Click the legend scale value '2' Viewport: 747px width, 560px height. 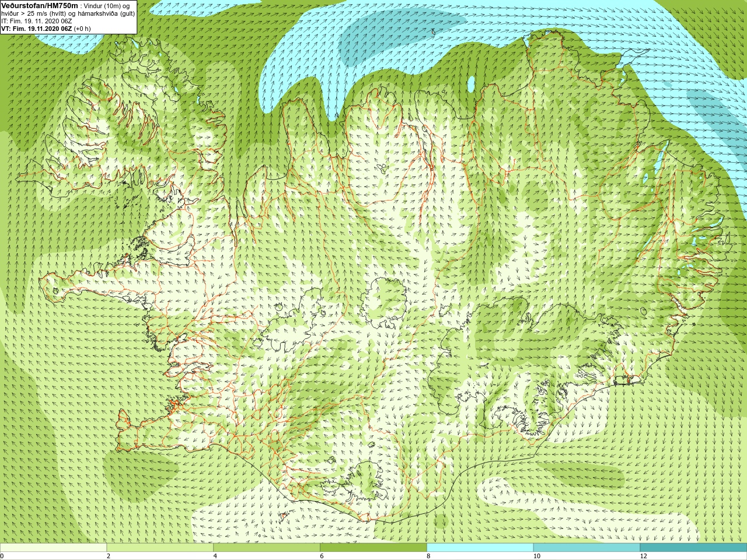[x=109, y=556]
